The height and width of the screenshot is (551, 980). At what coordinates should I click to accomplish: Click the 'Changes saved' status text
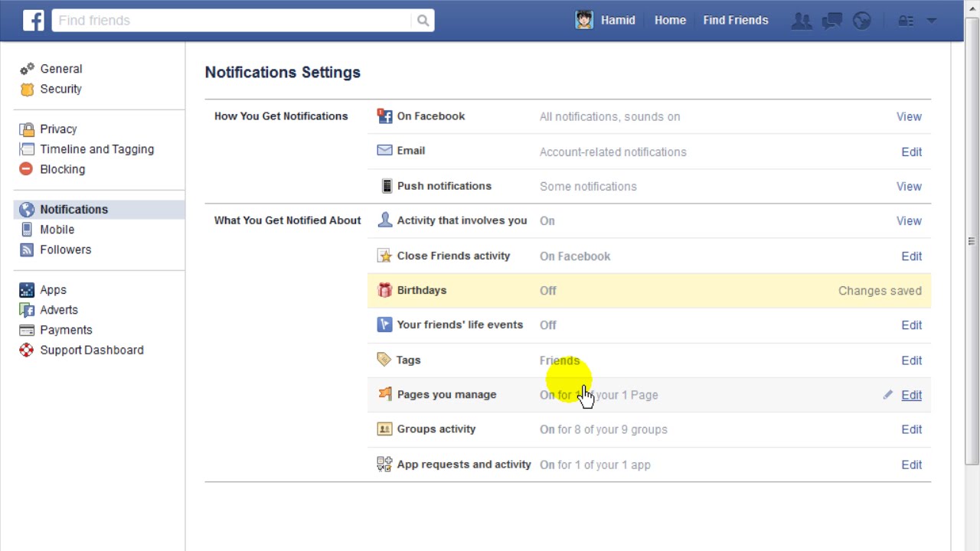[x=880, y=291]
